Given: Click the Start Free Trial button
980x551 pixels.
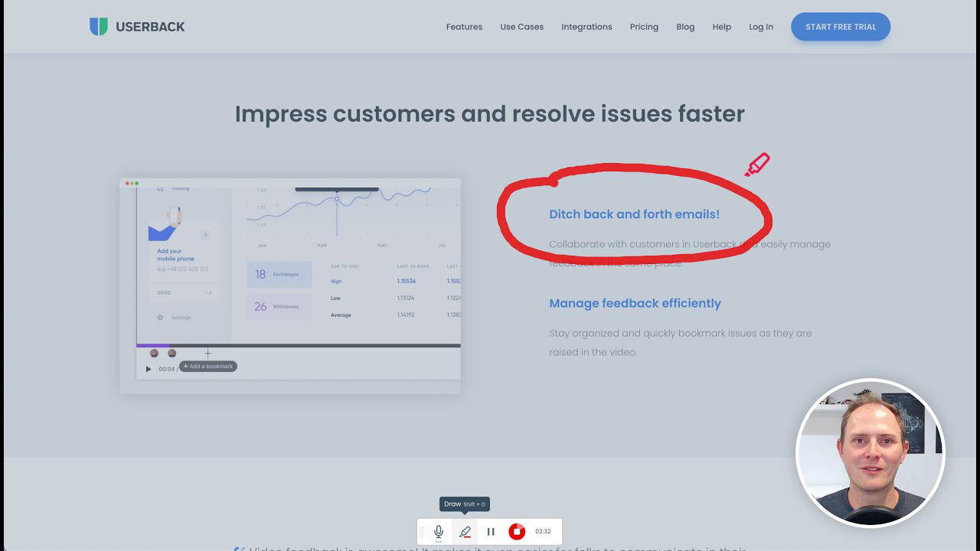Looking at the screenshot, I should pos(840,27).
